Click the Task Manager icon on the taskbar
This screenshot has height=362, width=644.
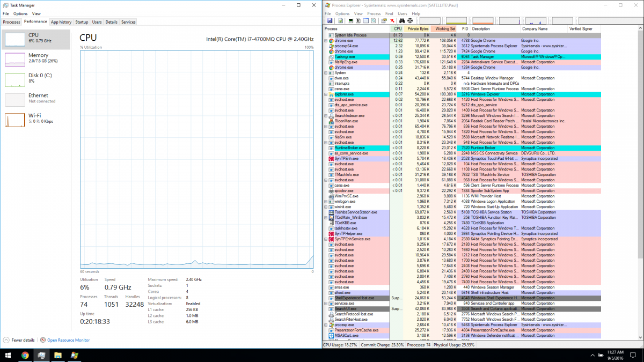pyautogui.click(x=41, y=355)
